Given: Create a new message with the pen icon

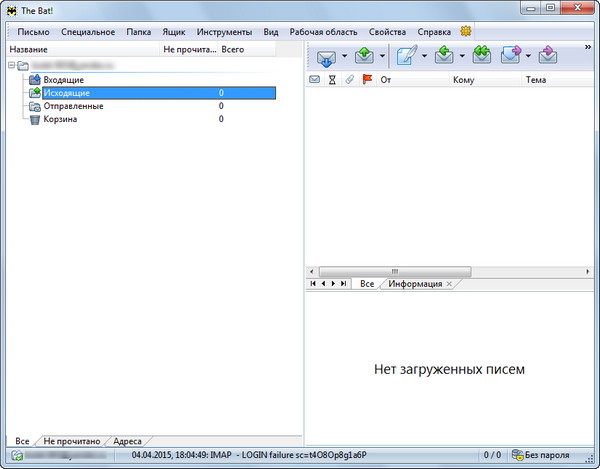Looking at the screenshot, I should pyautogui.click(x=406, y=56).
